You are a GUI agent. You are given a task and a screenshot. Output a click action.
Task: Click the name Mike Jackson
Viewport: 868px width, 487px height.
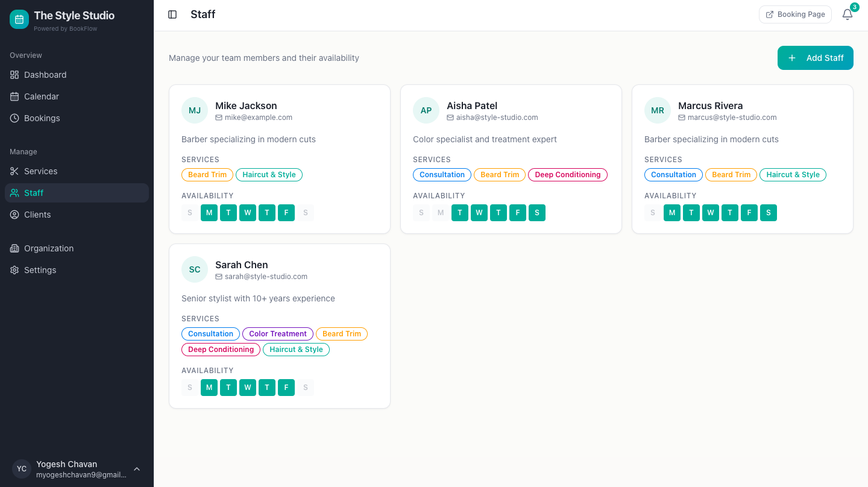click(246, 105)
